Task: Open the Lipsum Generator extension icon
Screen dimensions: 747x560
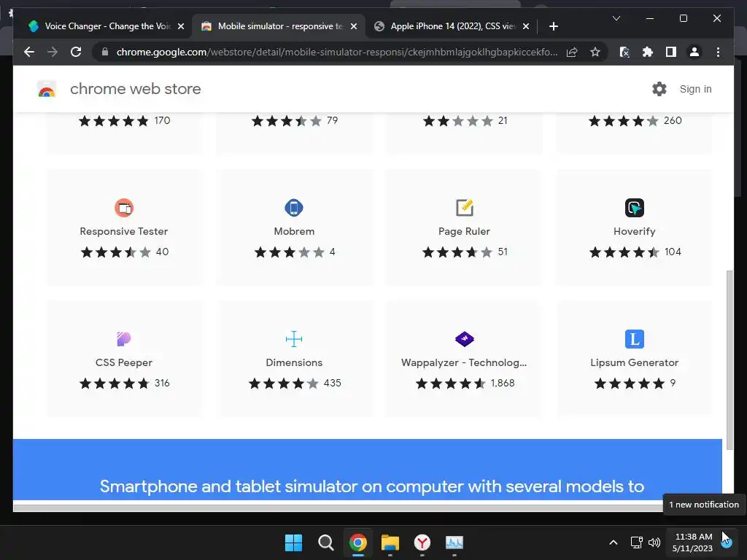Action: (634, 339)
